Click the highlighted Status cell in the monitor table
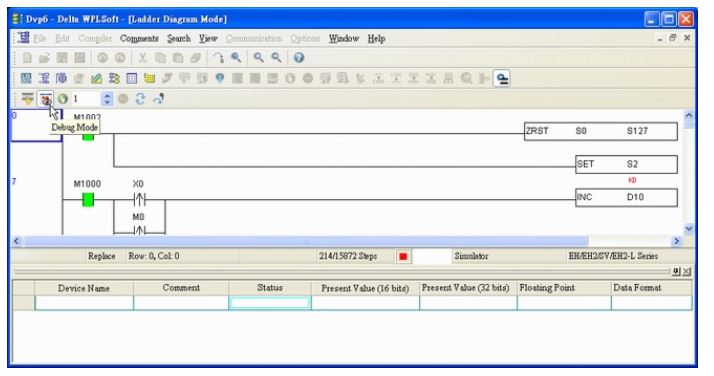This screenshot has height=376, width=714. 270,303
